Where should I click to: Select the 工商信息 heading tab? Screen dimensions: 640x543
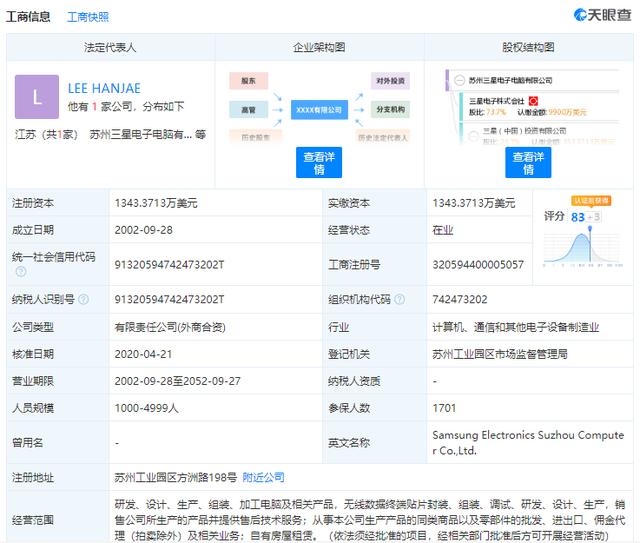[x=28, y=17]
